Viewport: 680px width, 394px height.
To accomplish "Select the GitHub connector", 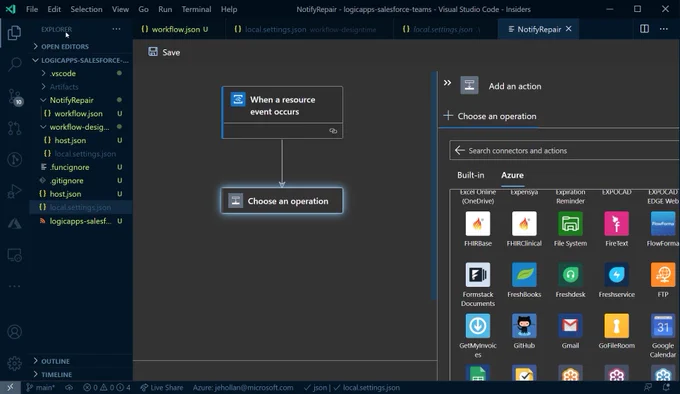I will pyautogui.click(x=524, y=332).
